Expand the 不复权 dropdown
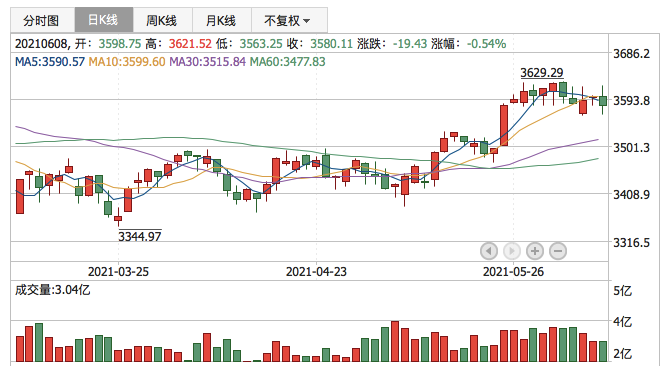Viewport: 668px width, 371px height. tap(289, 20)
